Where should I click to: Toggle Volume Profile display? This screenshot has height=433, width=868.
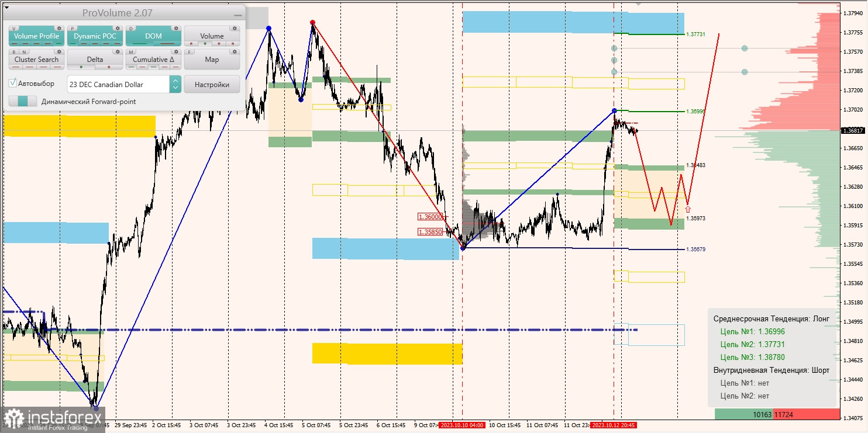coord(37,36)
